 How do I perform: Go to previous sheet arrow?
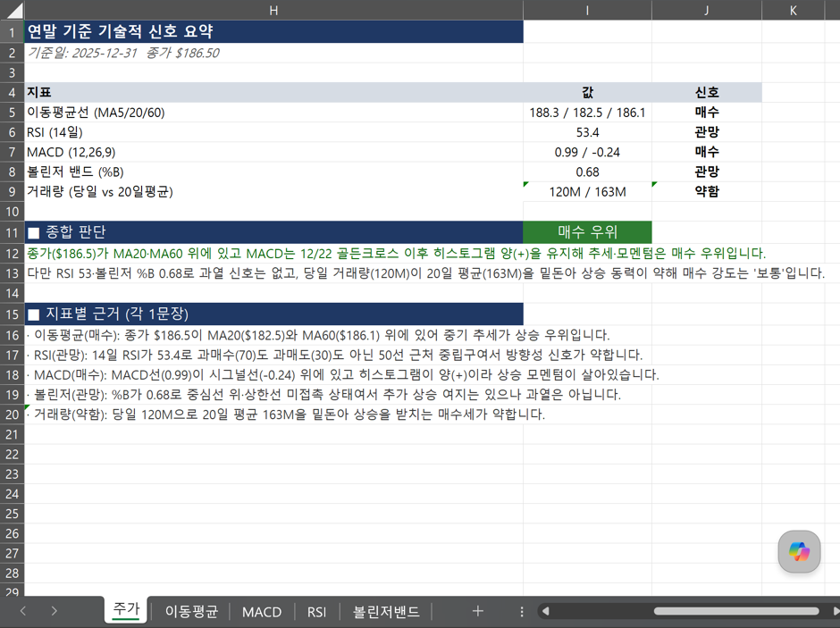coord(23,611)
